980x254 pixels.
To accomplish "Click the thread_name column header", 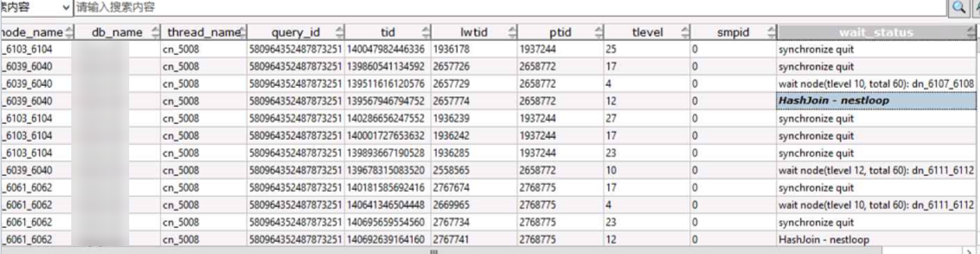I will [x=204, y=31].
